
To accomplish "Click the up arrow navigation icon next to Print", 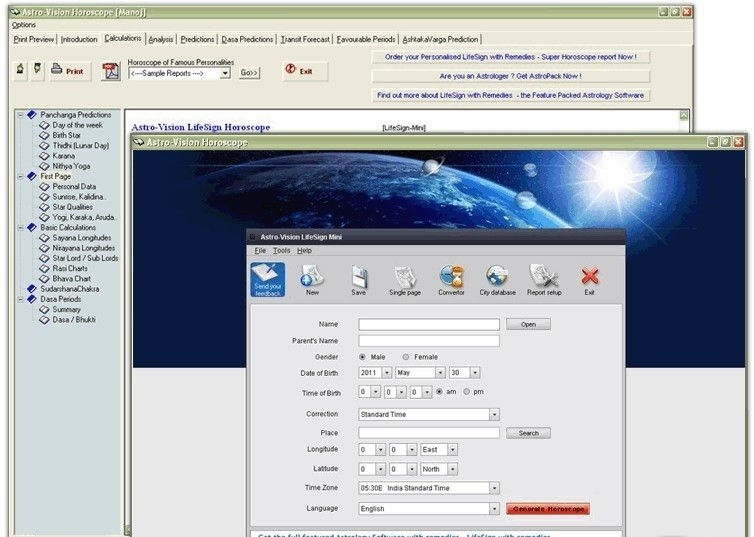I will (20, 70).
